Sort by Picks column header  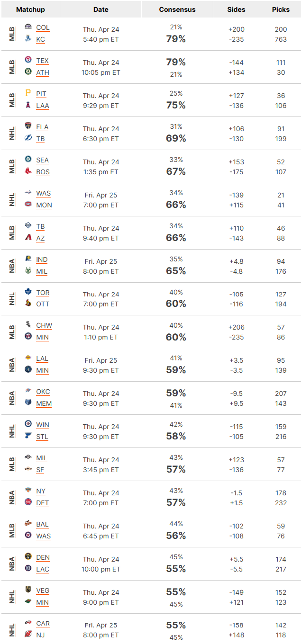point(281,9)
